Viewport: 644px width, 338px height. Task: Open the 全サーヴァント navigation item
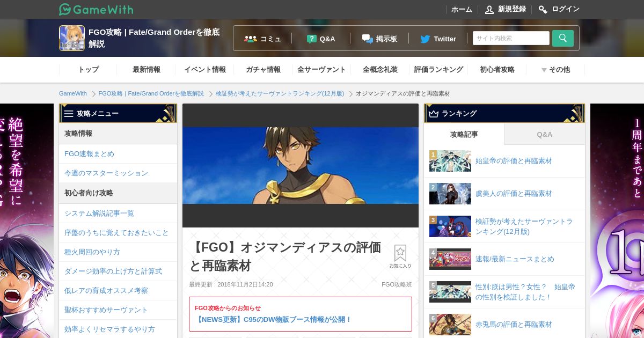[x=321, y=70]
